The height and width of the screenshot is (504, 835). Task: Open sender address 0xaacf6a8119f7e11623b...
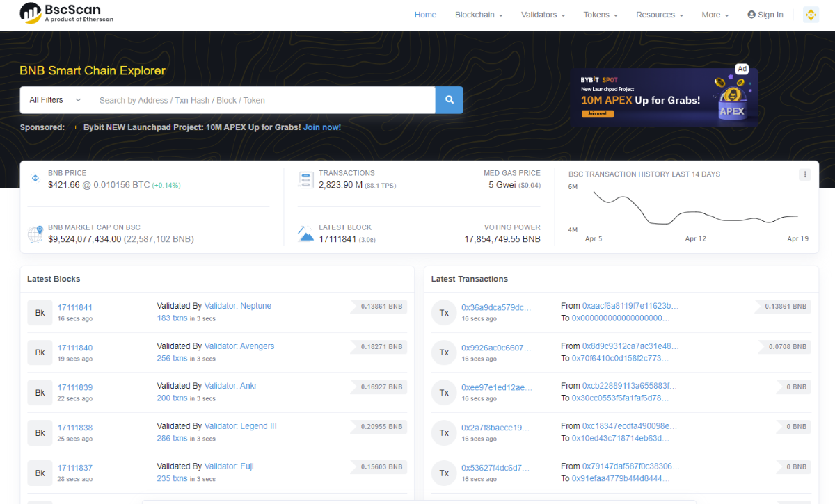pos(630,306)
